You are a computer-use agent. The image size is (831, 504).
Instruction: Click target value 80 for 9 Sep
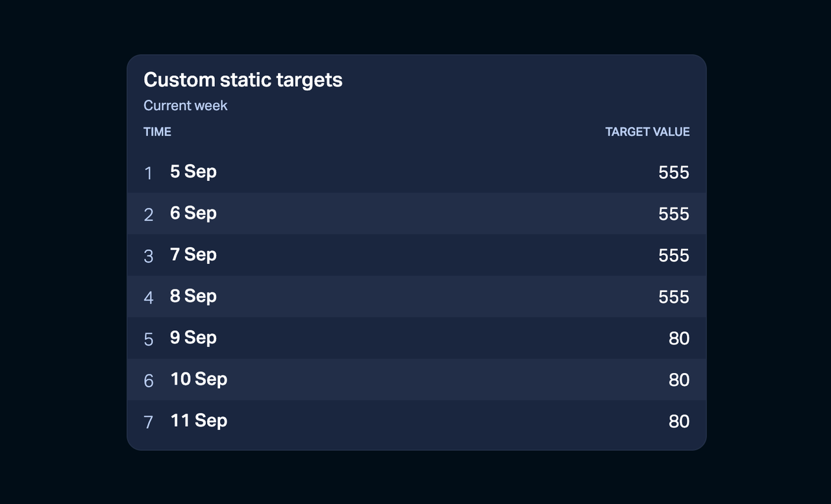678,339
